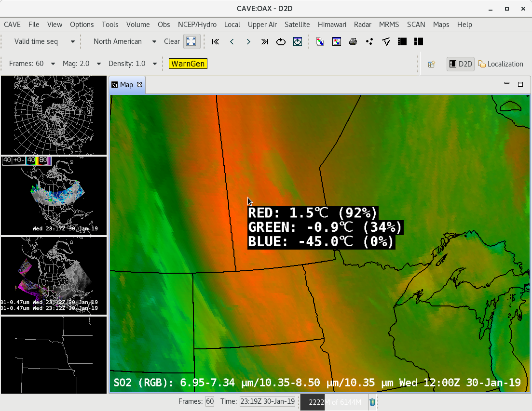Open the MRMS menu
The width and height of the screenshot is (532, 411).
[x=389, y=25]
